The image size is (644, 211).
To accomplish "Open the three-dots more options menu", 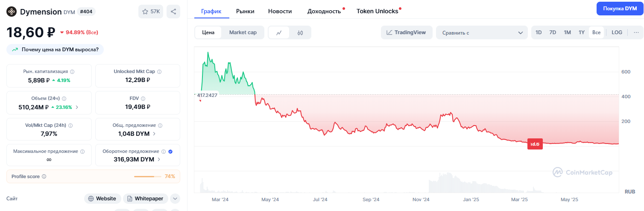I will coord(636,32).
